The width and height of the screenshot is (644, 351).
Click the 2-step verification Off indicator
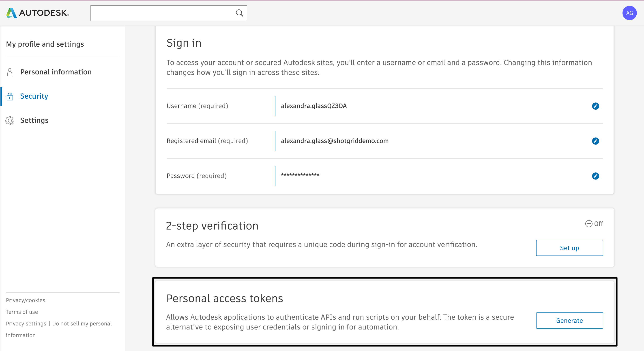pyautogui.click(x=594, y=224)
